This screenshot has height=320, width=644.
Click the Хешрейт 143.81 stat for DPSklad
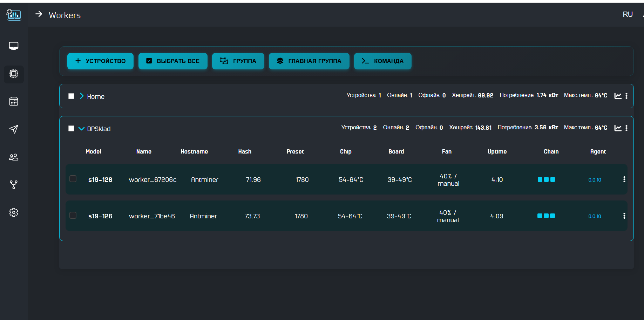470,128
